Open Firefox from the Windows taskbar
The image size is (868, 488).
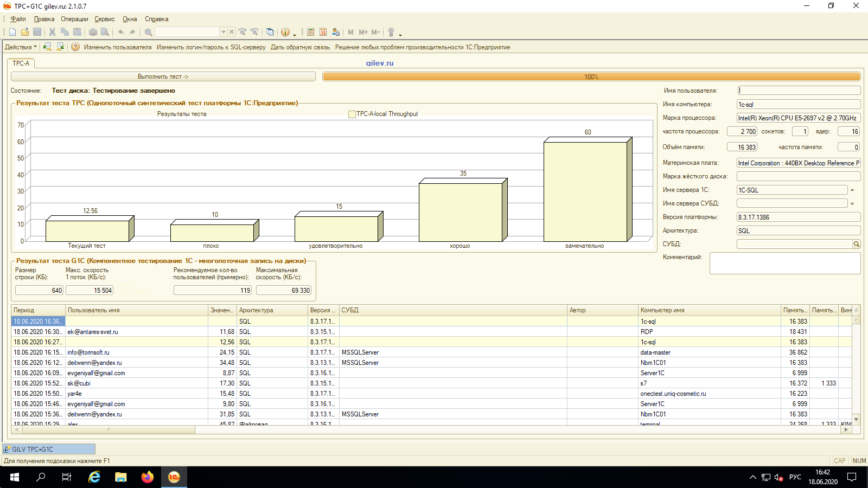[147, 477]
